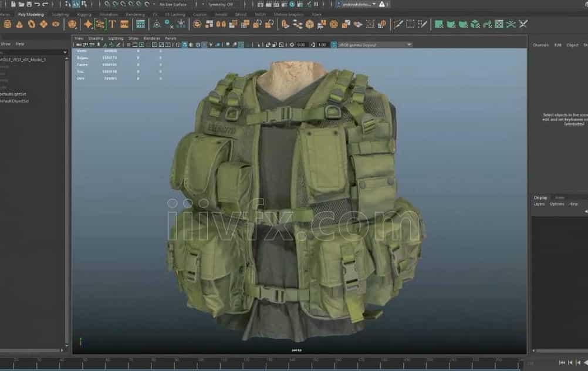This screenshot has width=588, height=371.
Task: Open the Channel Box Edit menu
Action: (x=558, y=45)
